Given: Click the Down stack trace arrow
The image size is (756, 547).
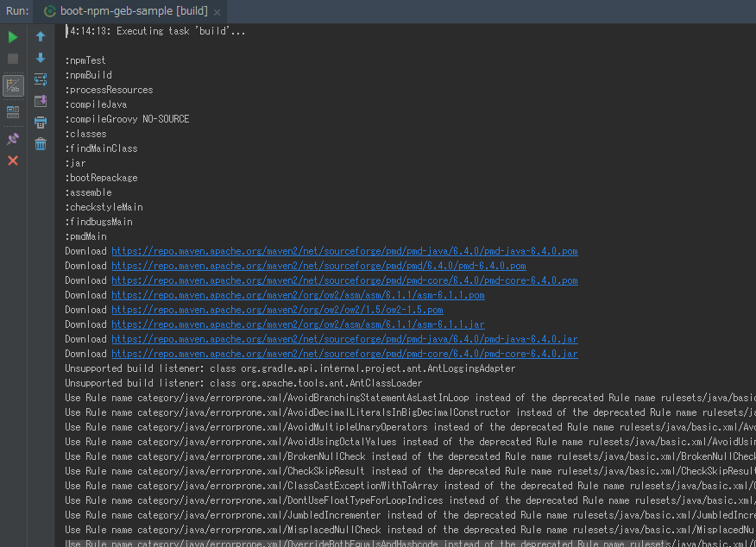Looking at the screenshot, I should [x=41, y=58].
